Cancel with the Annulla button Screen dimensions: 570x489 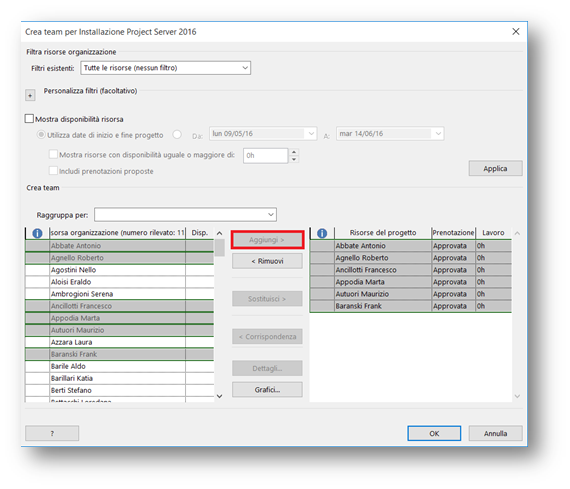coord(495,433)
